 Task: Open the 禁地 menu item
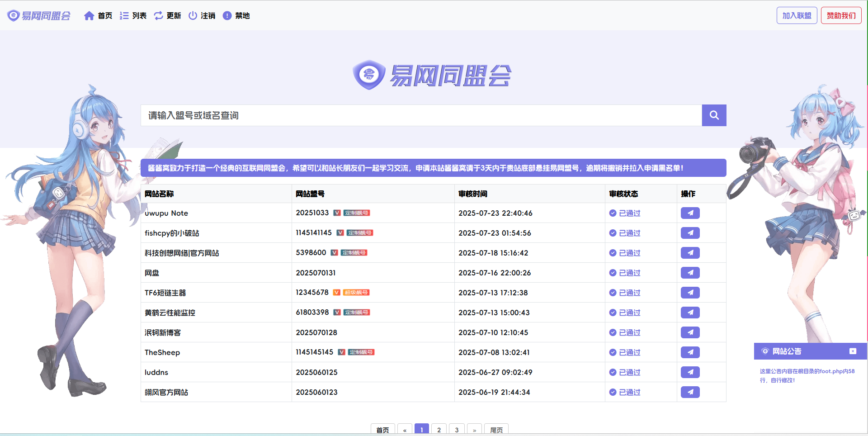236,16
